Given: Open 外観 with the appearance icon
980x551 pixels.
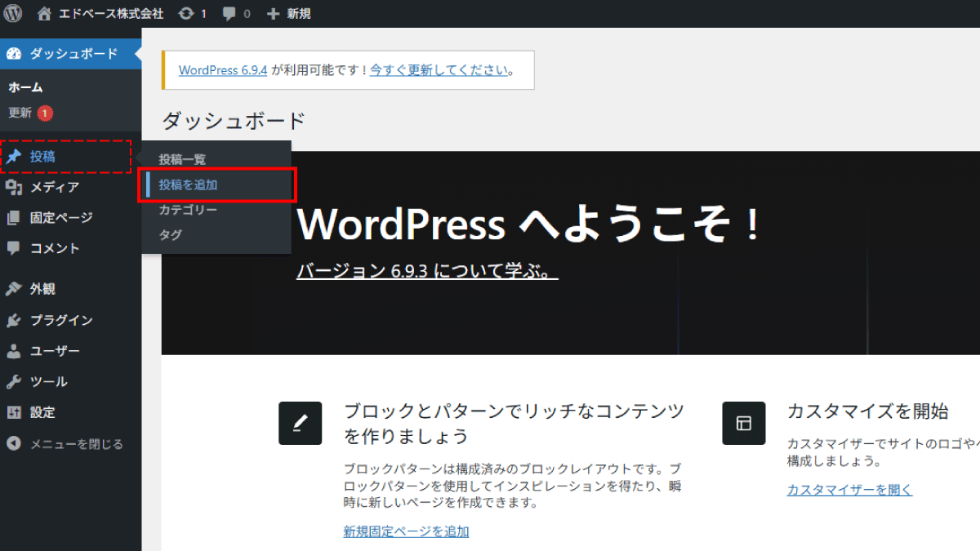Looking at the screenshot, I should pyautogui.click(x=14, y=288).
